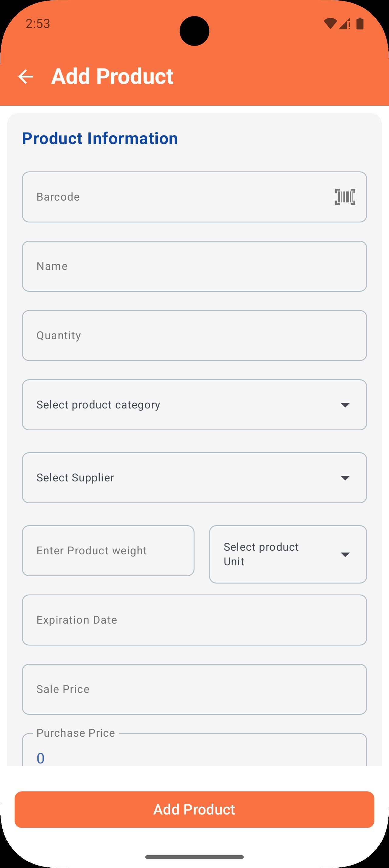Tap the clock time in status bar
389x868 pixels.
click(38, 24)
